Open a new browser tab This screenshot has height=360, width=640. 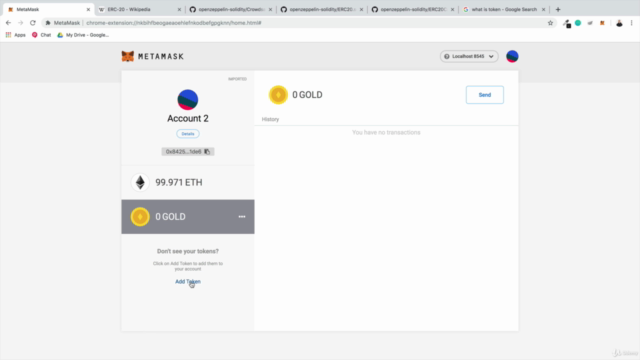tap(558, 9)
